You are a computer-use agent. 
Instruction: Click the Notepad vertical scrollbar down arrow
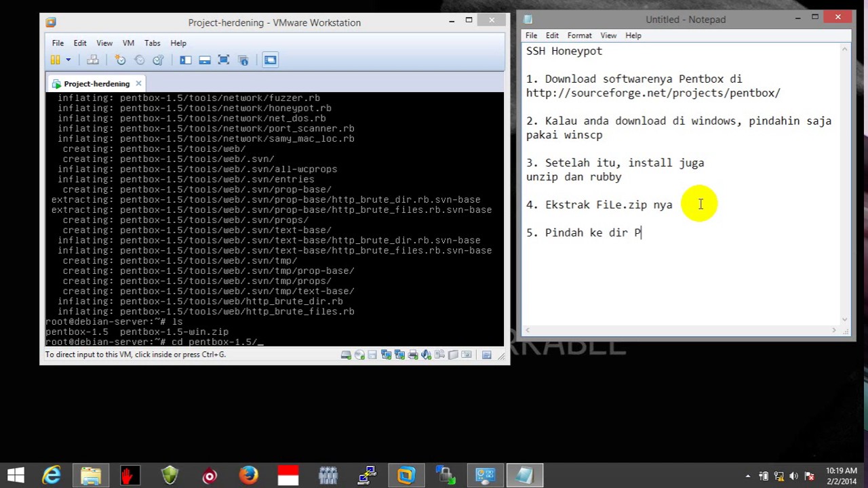coord(845,319)
